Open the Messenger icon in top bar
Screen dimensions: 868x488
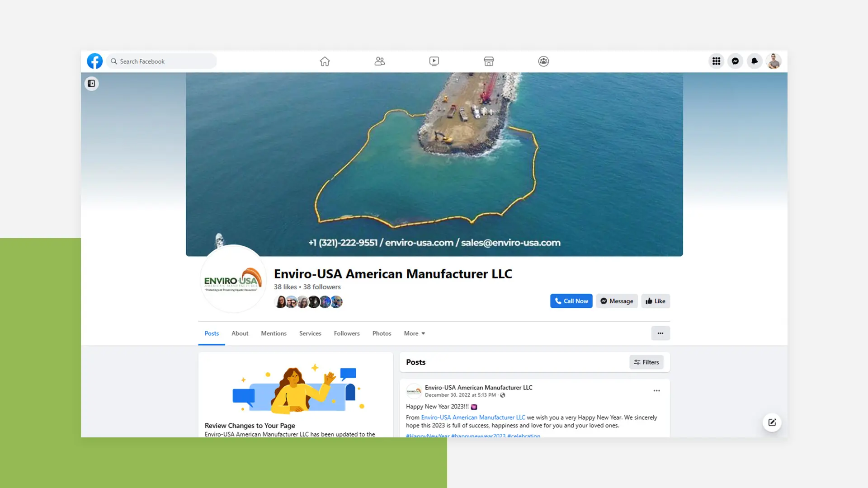(735, 61)
